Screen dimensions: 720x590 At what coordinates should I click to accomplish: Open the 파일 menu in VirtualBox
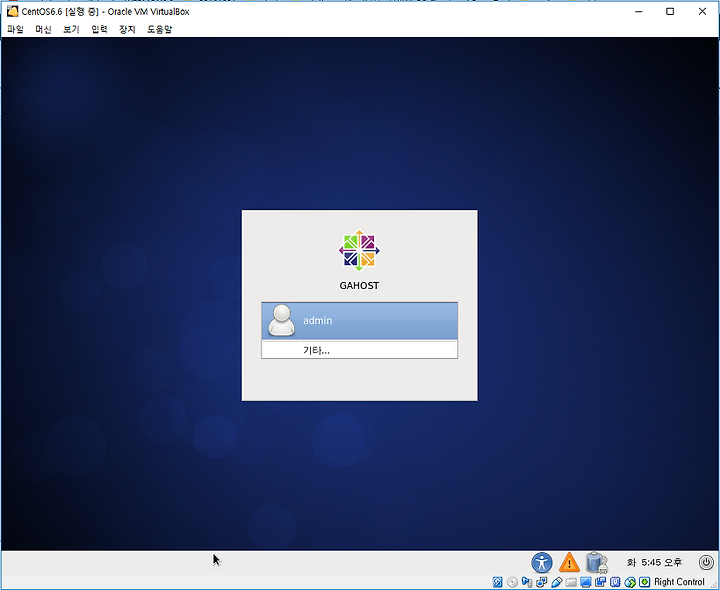tap(15, 29)
